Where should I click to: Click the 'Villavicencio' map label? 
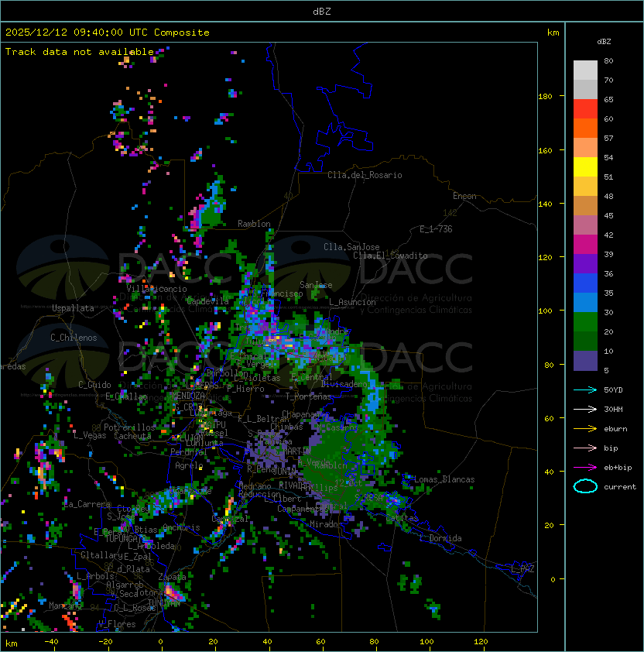156,289
